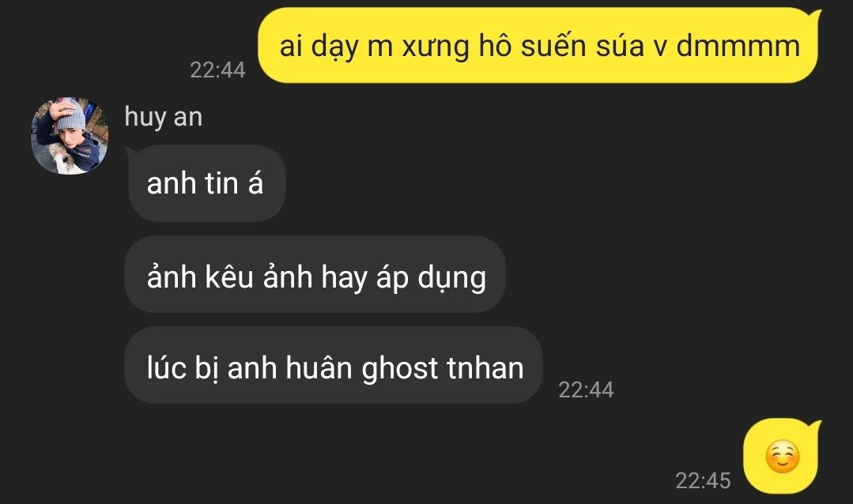
Task: Click the 22:44 timestamp beside 'ghost tnhan' message
Action: (586, 389)
